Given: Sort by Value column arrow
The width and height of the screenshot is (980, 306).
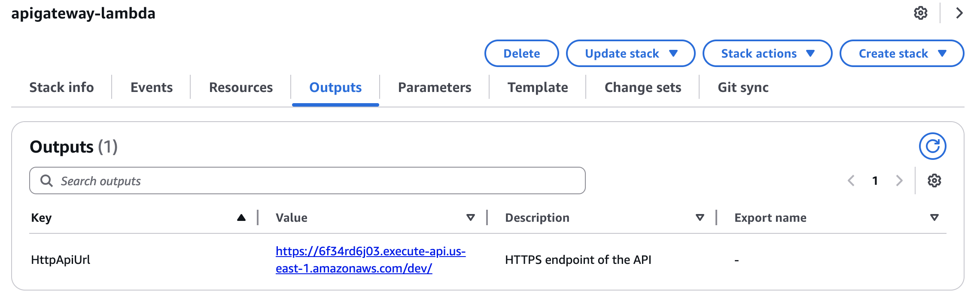Looking at the screenshot, I should pos(471,217).
